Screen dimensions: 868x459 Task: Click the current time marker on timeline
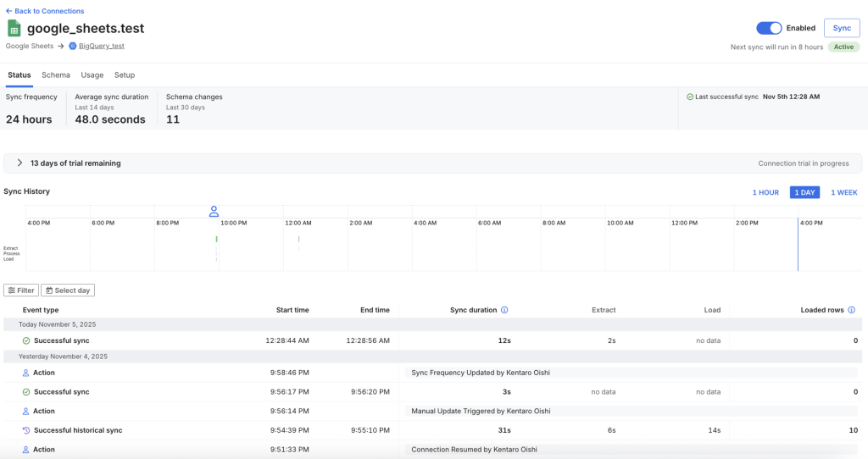pyautogui.click(x=798, y=244)
